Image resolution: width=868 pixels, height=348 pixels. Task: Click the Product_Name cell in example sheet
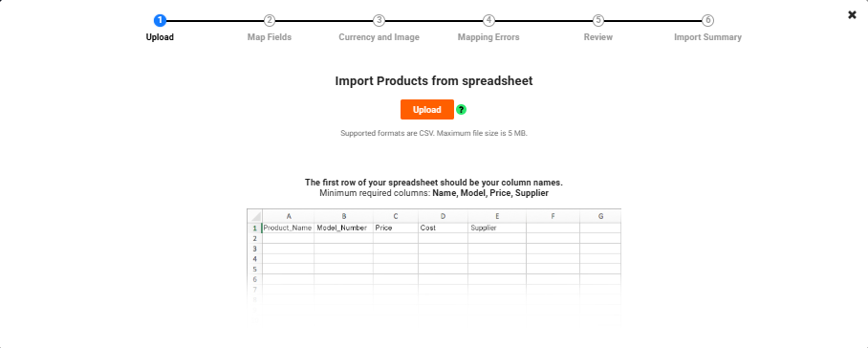click(288, 228)
